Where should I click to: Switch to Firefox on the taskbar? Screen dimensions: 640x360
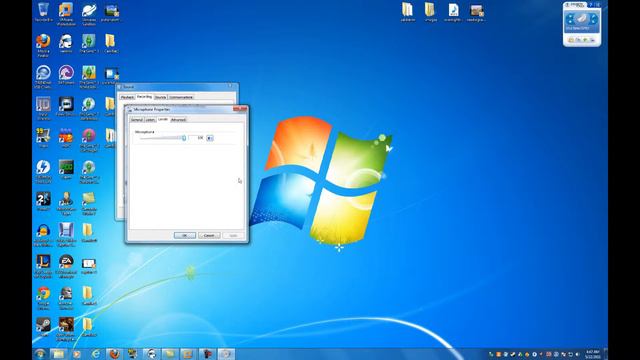coord(114,354)
